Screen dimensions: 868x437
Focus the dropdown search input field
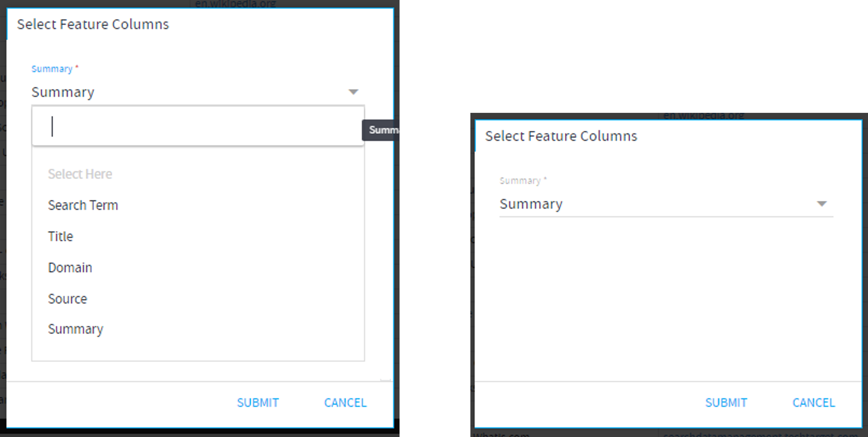[x=198, y=126]
